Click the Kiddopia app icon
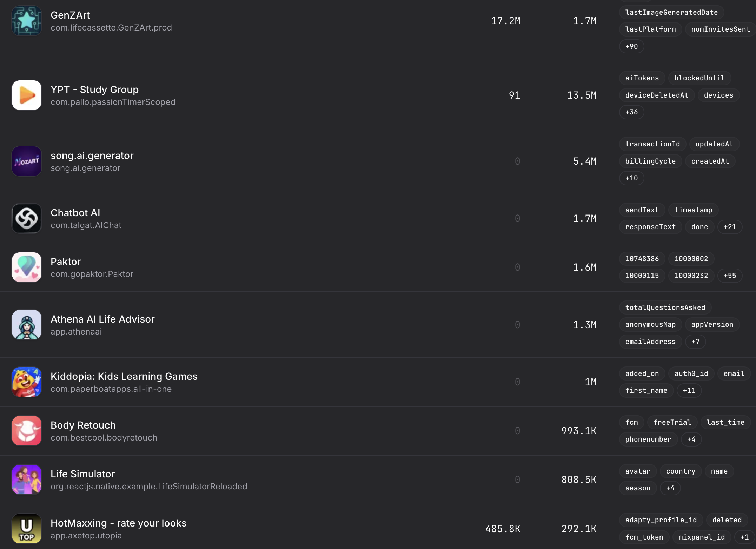The image size is (756, 549). click(27, 382)
